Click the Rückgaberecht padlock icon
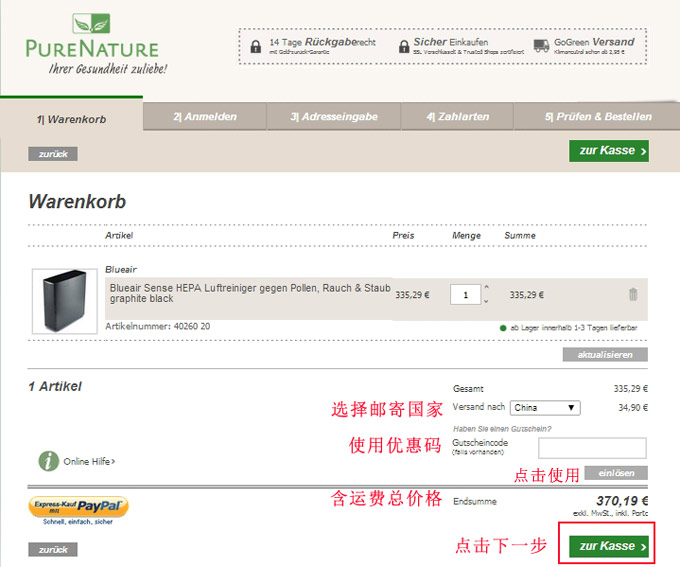The height and width of the screenshot is (567, 680). click(256, 46)
